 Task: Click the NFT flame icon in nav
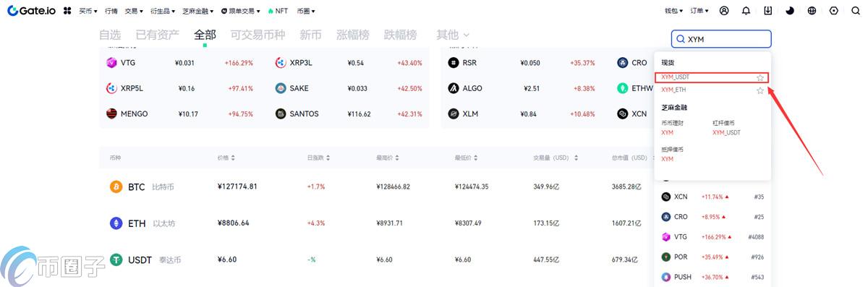[x=271, y=11]
